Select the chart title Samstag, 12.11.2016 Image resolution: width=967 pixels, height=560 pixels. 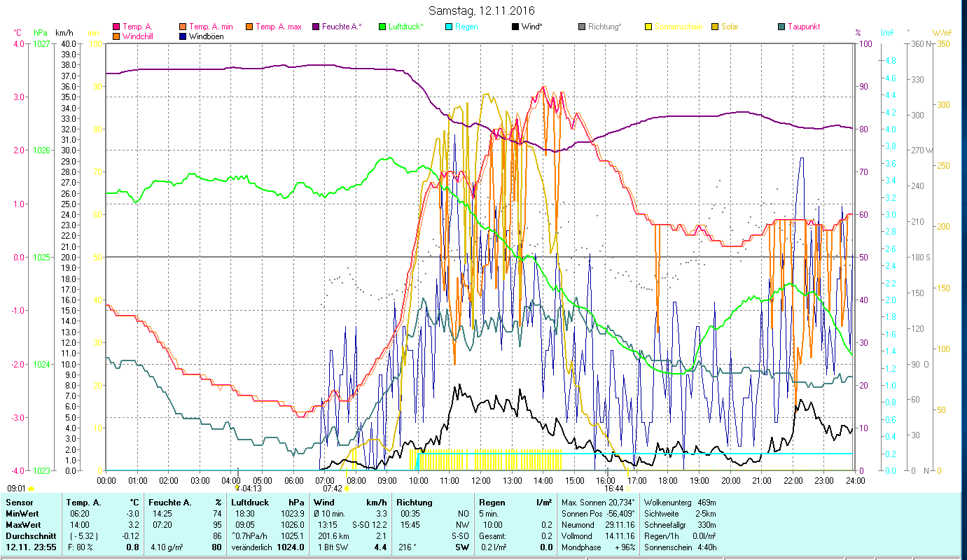pos(481,11)
